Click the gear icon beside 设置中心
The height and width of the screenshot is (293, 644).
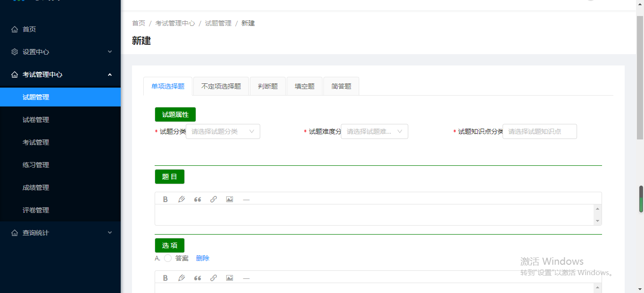point(15,52)
